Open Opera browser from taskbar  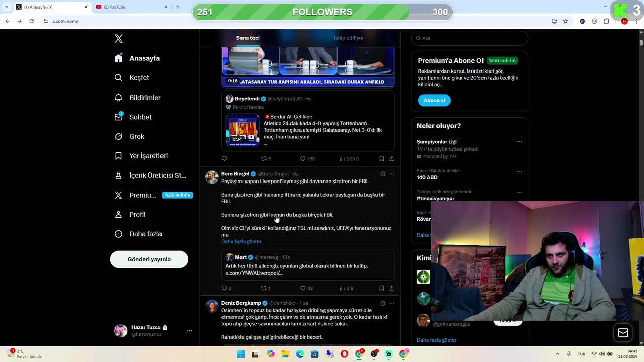pyautogui.click(x=344, y=354)
